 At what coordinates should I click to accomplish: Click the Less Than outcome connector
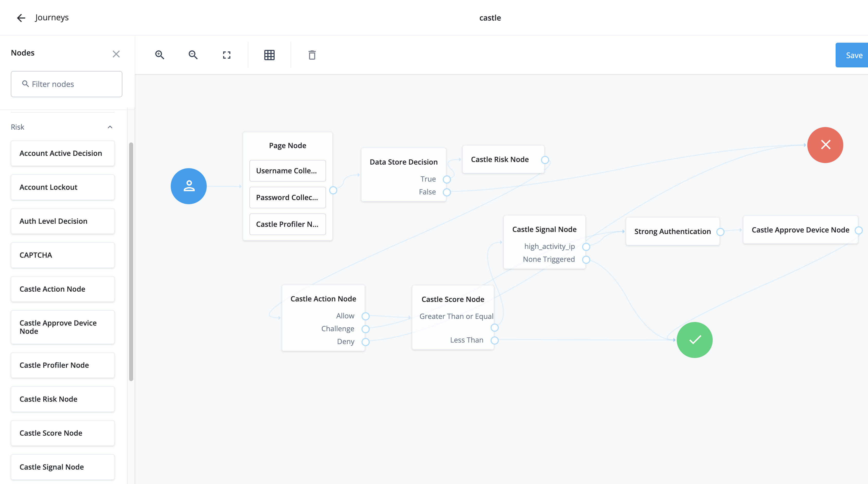[x=494, y=340]
